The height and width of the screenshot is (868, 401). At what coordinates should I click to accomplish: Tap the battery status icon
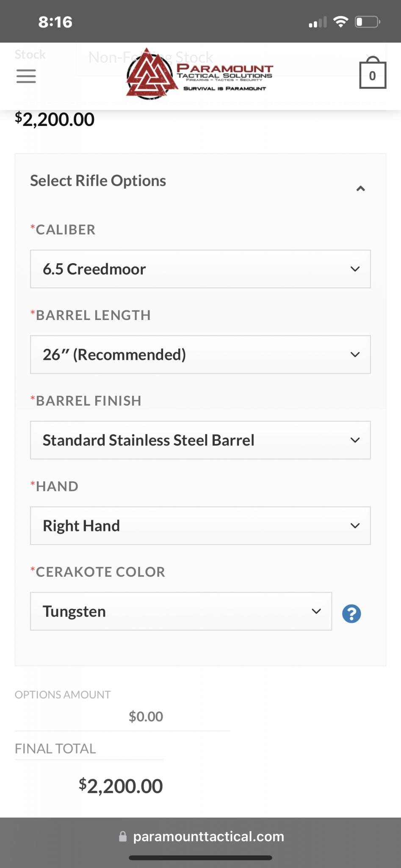[368, 22]
